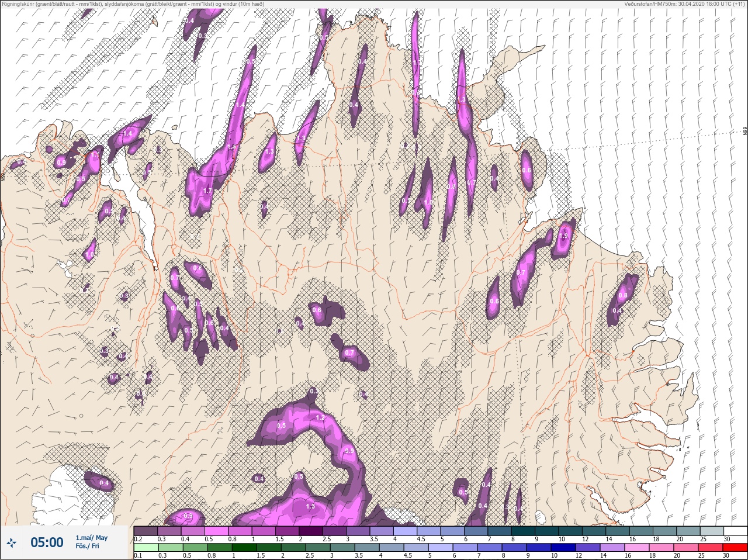
Task: Pick the darkest purple 2 swatch, upper scale
Action: coord(311,530)
